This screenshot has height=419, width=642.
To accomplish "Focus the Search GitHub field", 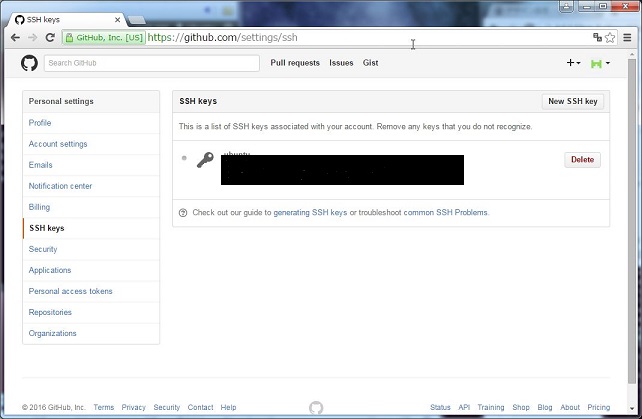I will point(151,63).
